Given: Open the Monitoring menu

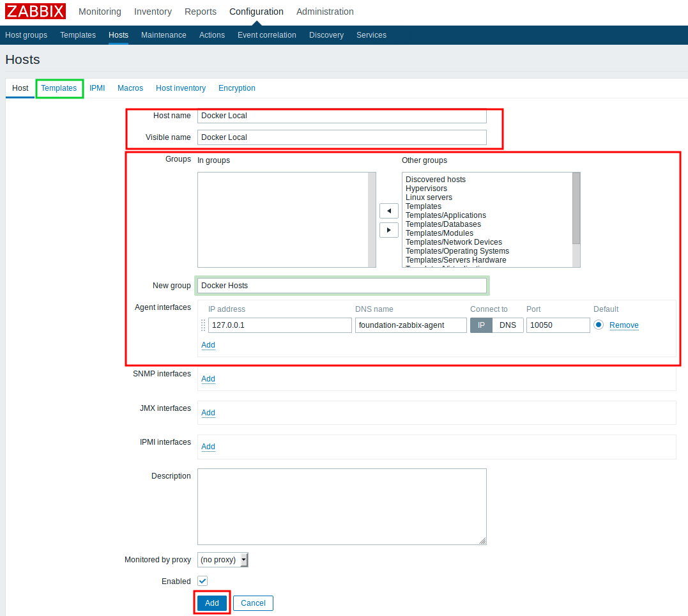Looking at the screenshot, I should click(x=100, y=12).
